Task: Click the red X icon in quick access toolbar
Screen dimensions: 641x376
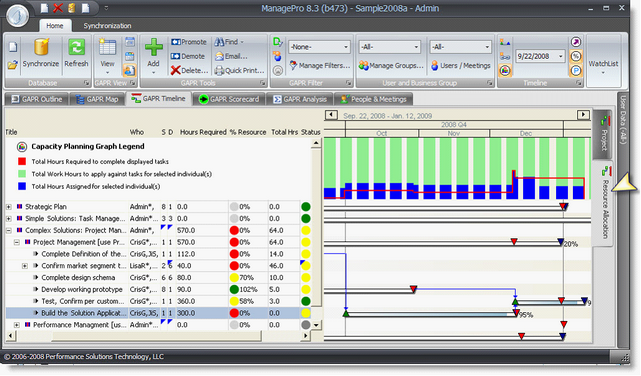Action: tap(58, 8)
